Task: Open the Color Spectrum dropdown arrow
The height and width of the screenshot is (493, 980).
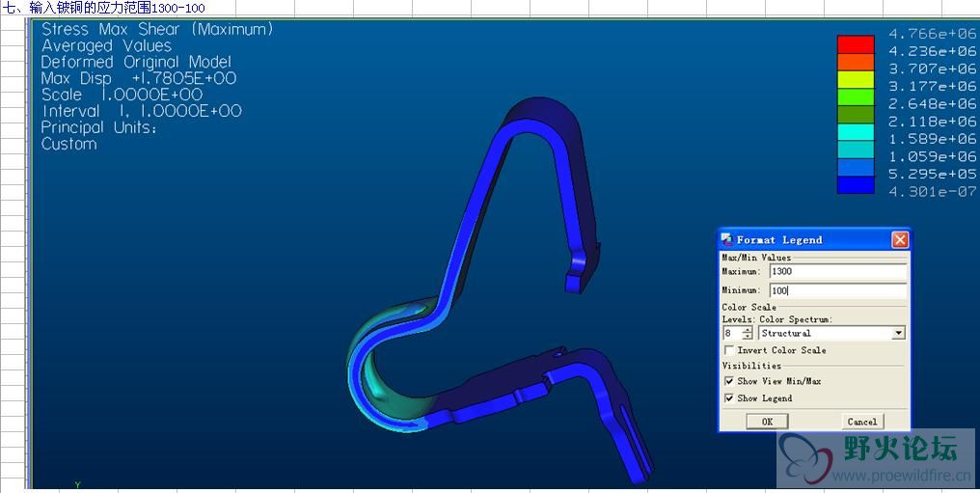Action: click(x=898, y=333)
